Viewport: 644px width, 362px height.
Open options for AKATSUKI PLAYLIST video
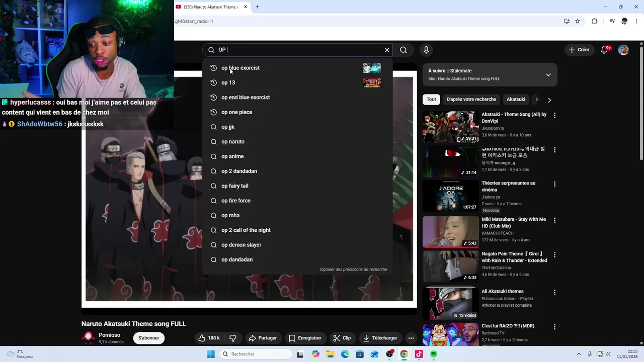[x=554, y=150]
